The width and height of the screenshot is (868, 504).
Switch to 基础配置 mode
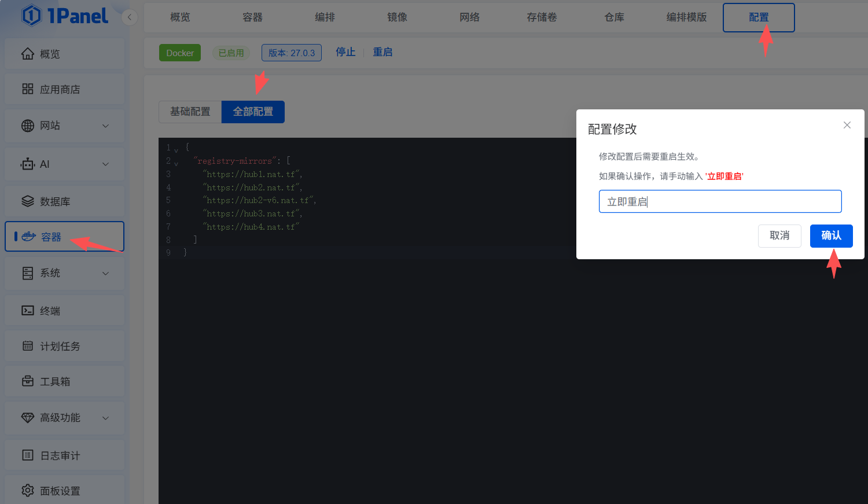click(190, 112)
